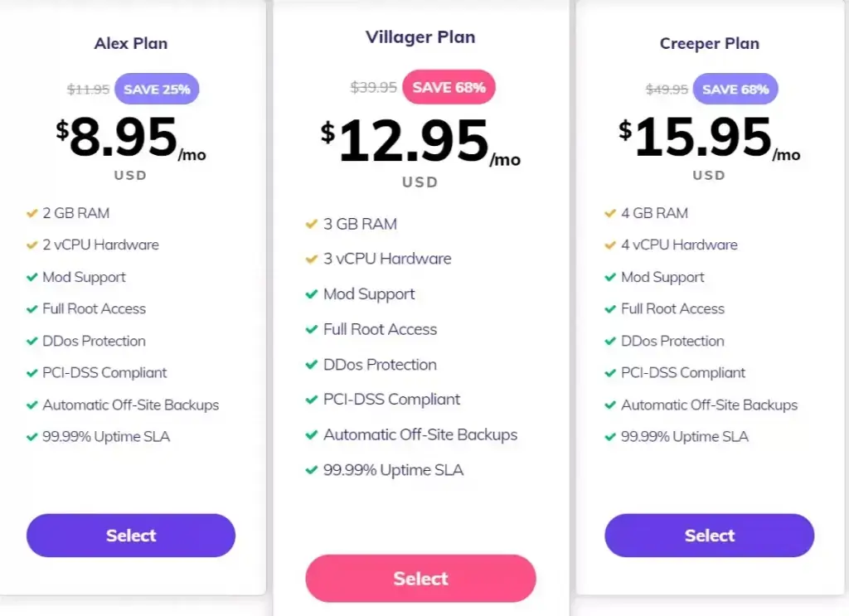Click the checkmark beside Mod Support in Alex Plan
This screenshot has width=849, height=616.
[32, 277]
